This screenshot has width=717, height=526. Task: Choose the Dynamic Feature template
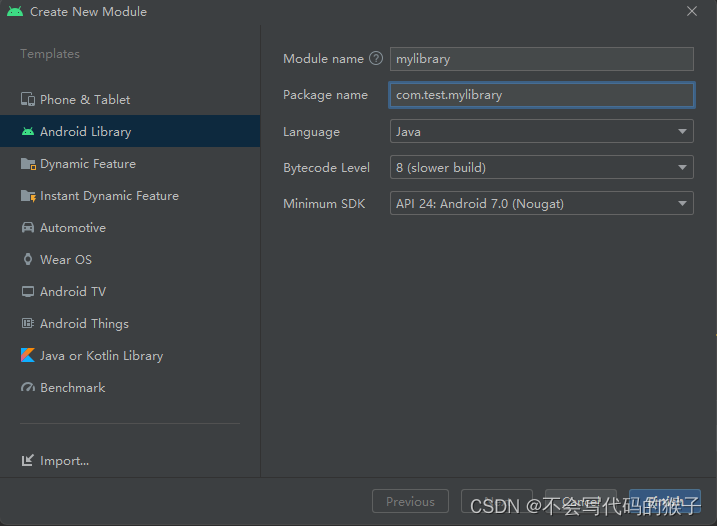coord(130,163)
